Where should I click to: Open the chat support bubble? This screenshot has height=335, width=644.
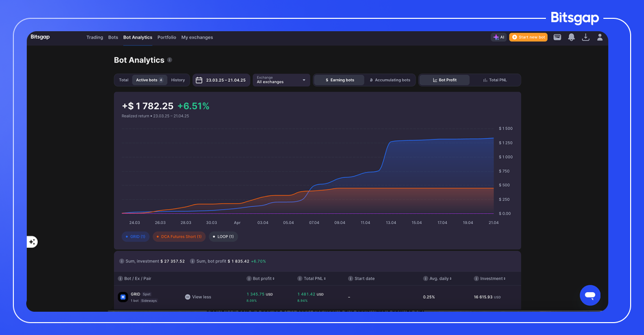pyautogui.click(x=590, y=295)
